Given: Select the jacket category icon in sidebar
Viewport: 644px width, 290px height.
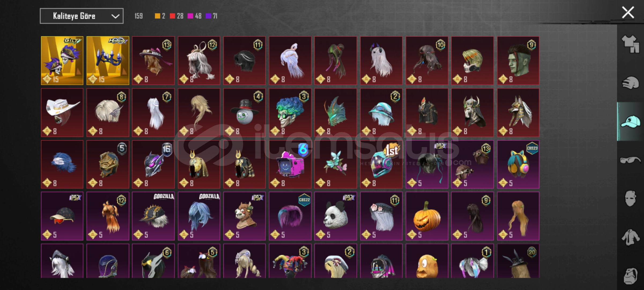Looking at the screenshot, I should point(630,237).
